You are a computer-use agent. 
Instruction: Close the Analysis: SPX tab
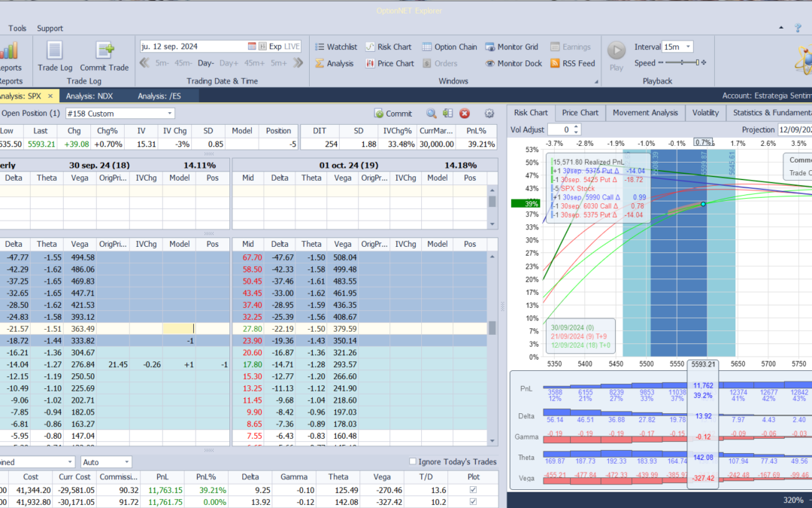coord(50,96)
